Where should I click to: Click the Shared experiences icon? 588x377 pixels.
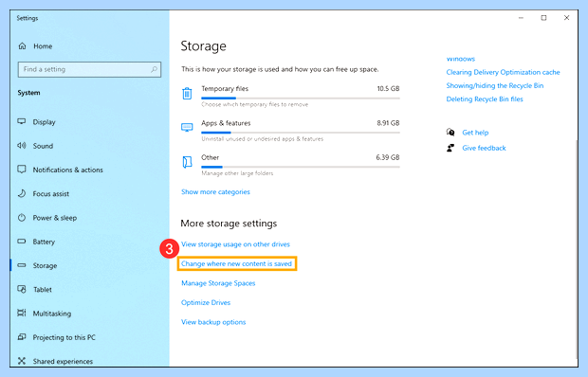pyautogui.click(x=22, y=361)
